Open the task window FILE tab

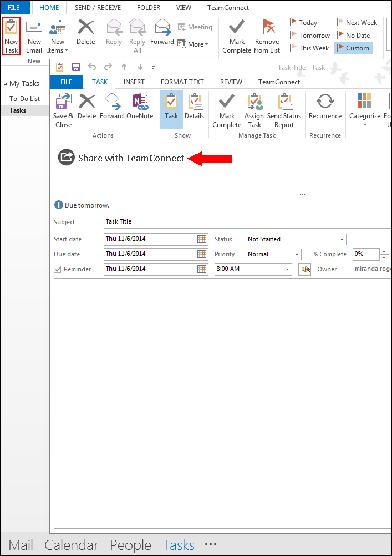(67, 82)
